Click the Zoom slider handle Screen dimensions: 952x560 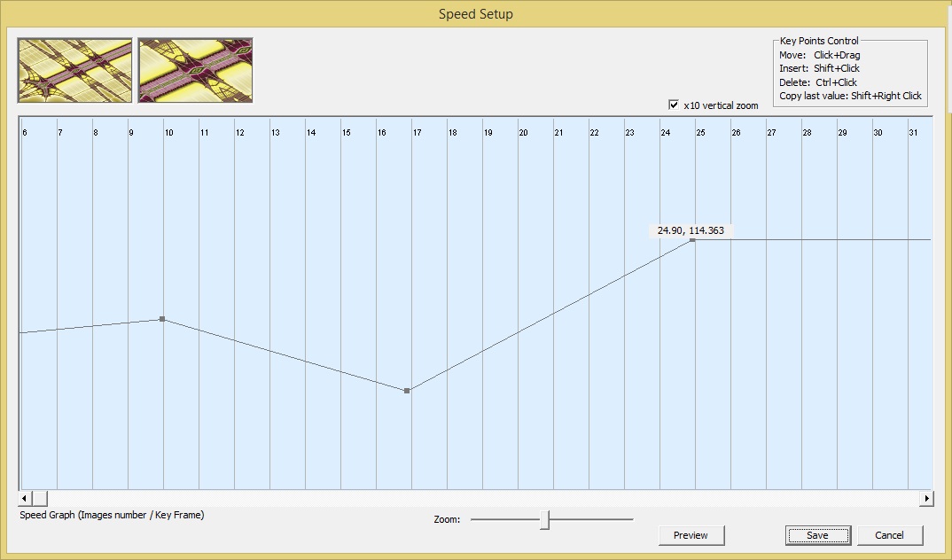(545, 520)
